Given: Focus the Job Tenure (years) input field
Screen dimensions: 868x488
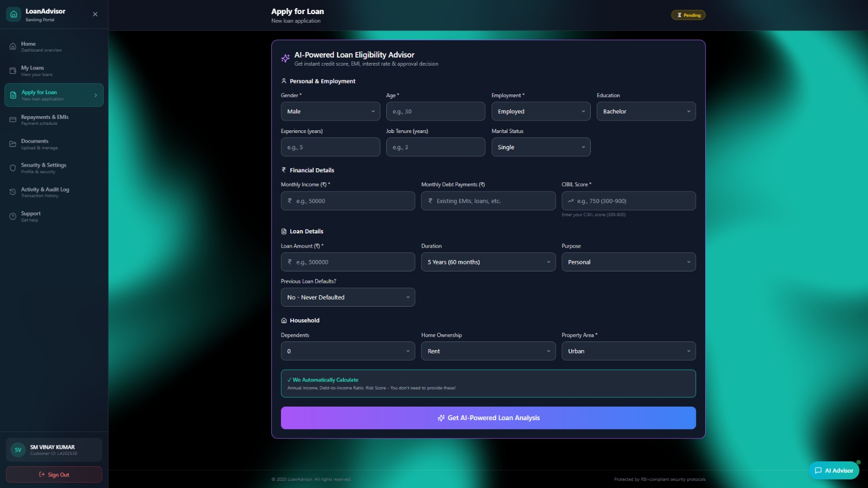Looking at the screenshot, I should pos(436,147).
